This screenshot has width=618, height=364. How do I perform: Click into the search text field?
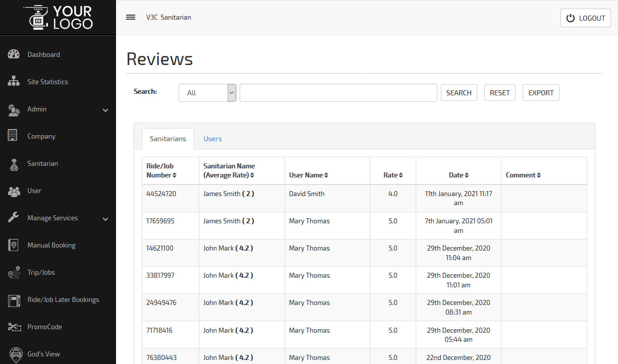tap(339, 93)
